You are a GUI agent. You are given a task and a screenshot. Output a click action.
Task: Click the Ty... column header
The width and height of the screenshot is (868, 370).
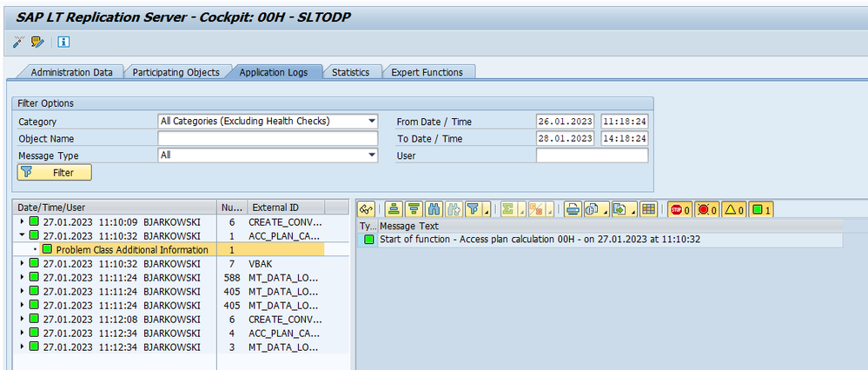[x=368, y=226]
